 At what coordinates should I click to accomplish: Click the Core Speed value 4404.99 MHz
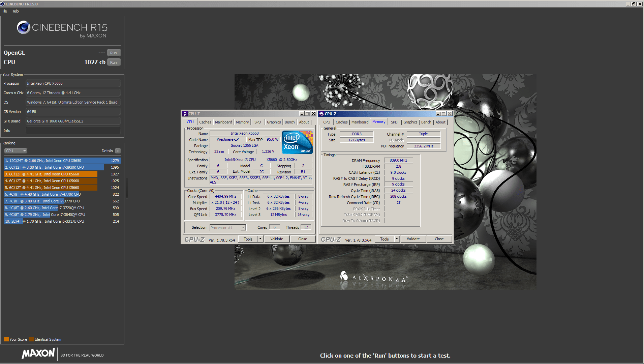click(x=225, y=196)
